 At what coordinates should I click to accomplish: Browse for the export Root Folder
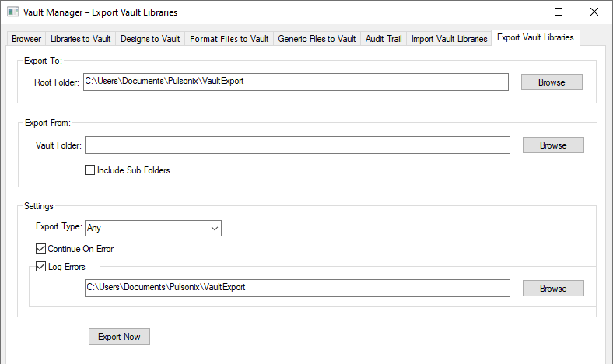(552, 82)
